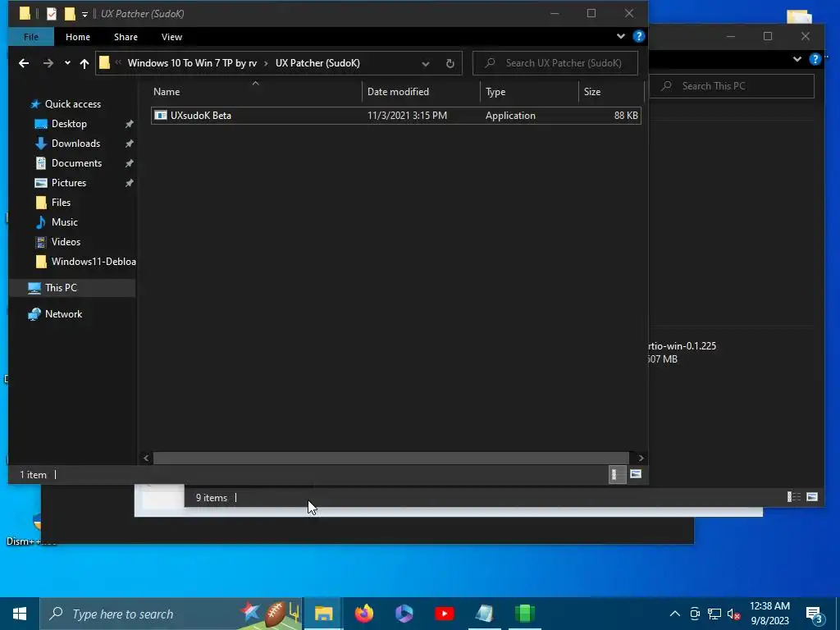Go back to previous folder
The image size is (840, 630).
(24, 63)
